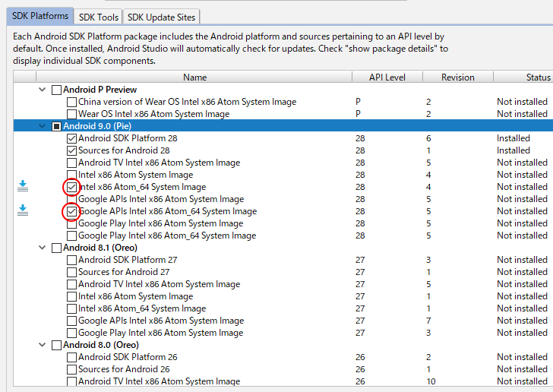Open the SDK Tools tab
The image size is (553, 392).
(x=99, y=17)
